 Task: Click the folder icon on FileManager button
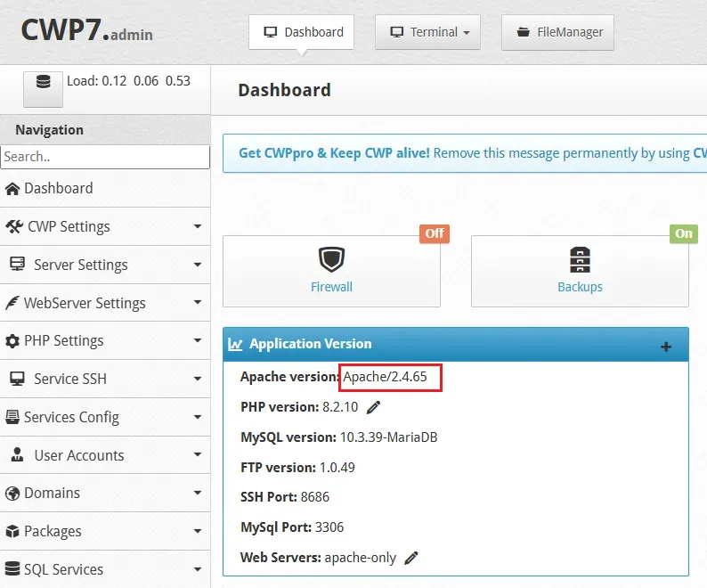point(523,32)
